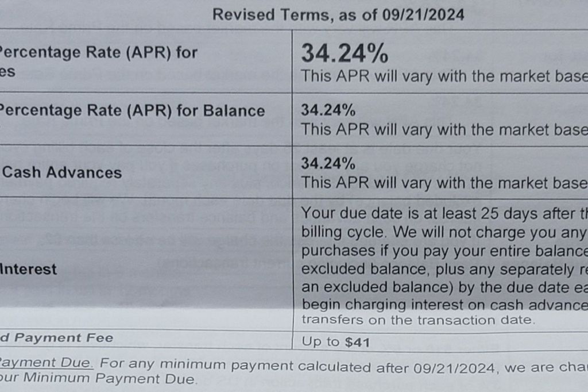
Task: Click the underlined "Payment Due." text
Action: coord(46,364)
